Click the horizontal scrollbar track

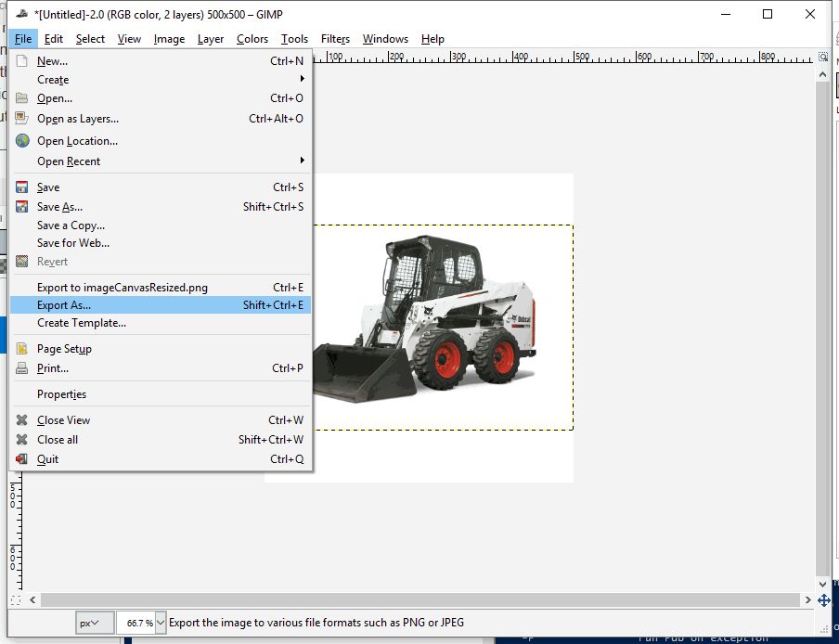[420, 600]
